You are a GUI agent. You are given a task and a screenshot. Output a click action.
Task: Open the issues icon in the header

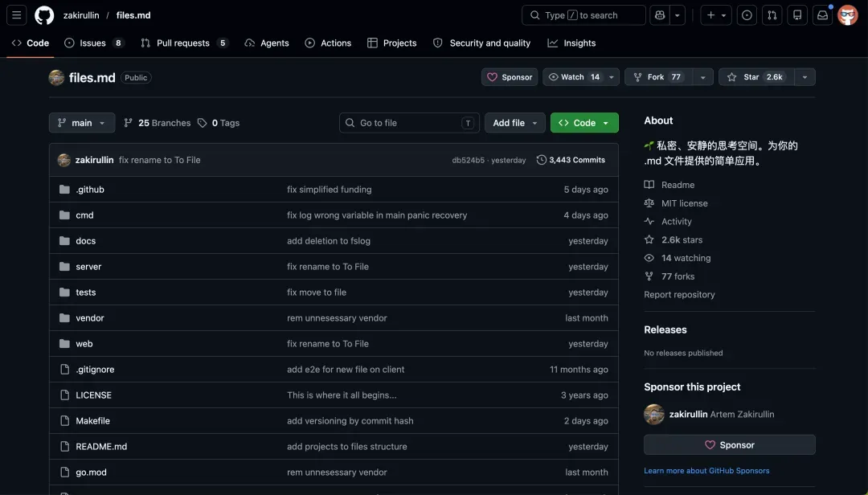tap(747, 15)
